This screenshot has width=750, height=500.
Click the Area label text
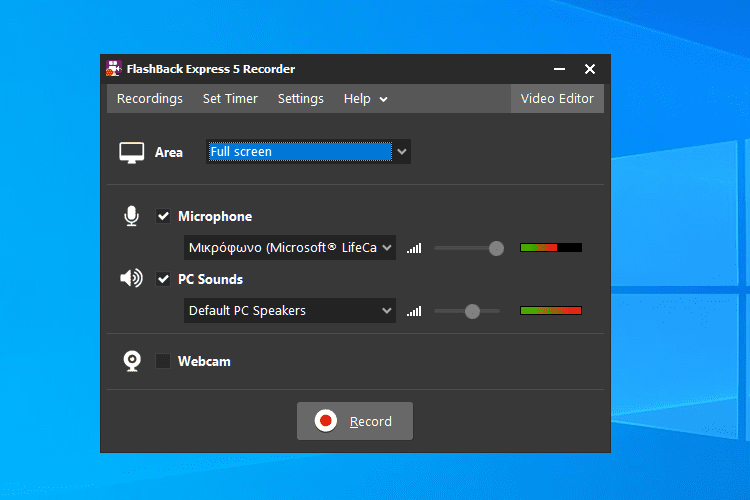tap(169, 152)
